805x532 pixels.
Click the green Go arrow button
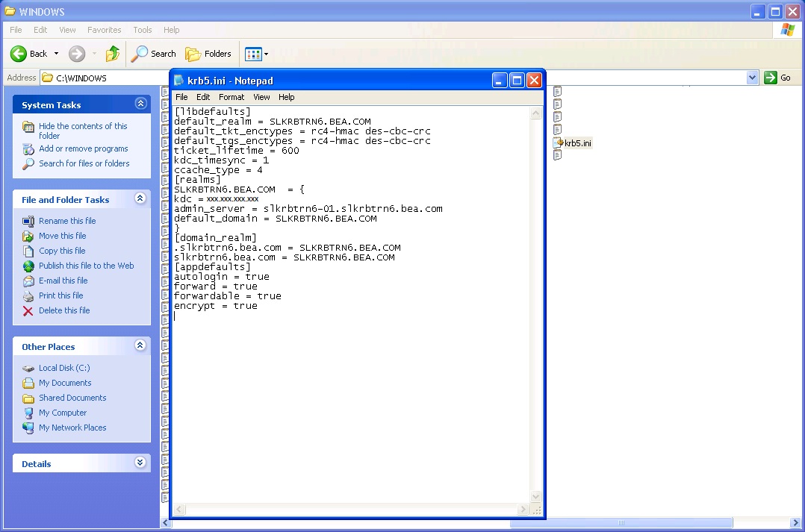point(771,78)
